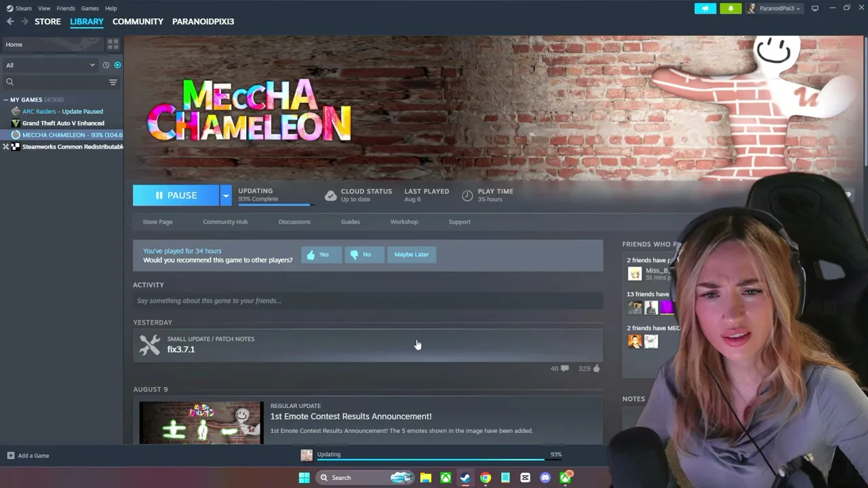This screenshot has width=868, height=488.
Task: Click the ParanoidPixi3 avatar picture
Action: click(752, 8)
